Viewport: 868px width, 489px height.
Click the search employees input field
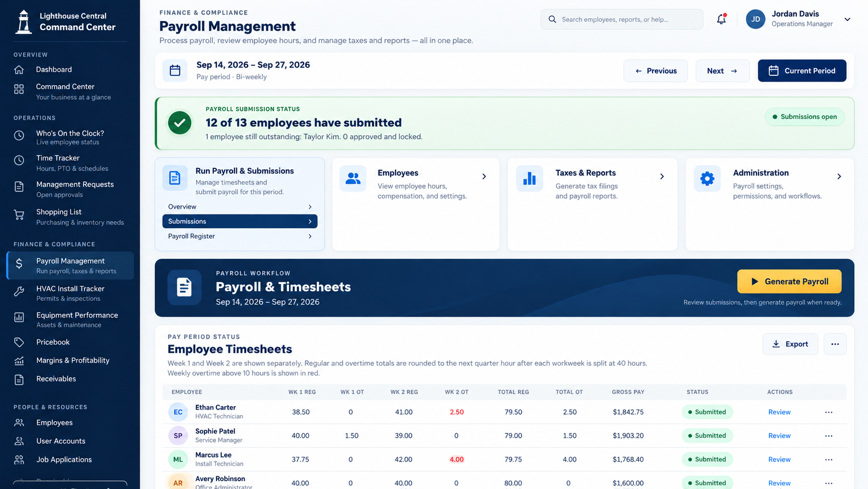pyautogui.click(x=622, y=19)
